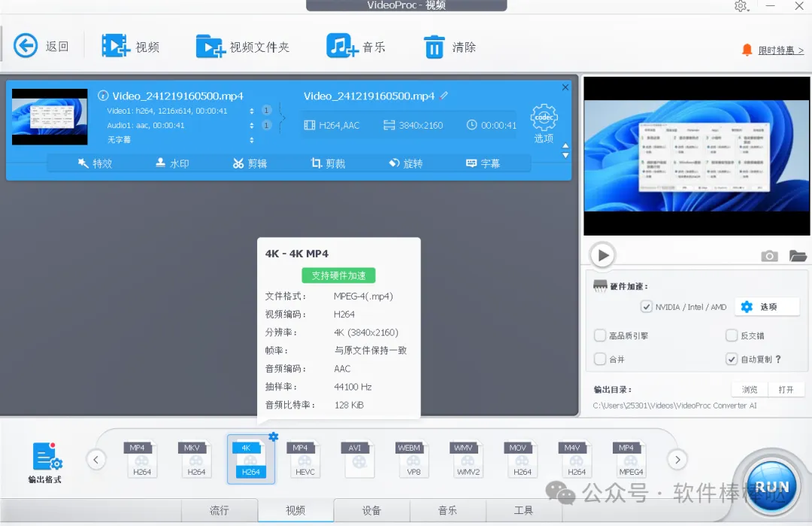Go to next formats with the right arrow

pyautogui.click(x=677, y=459)
